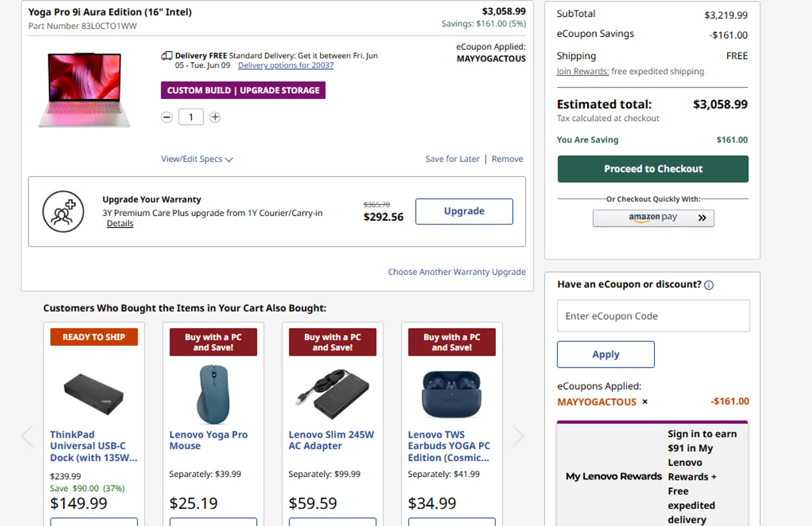Choose Another Warranty Upgrade link
This screenshot has height=526, width=812.
coord(457,271)
